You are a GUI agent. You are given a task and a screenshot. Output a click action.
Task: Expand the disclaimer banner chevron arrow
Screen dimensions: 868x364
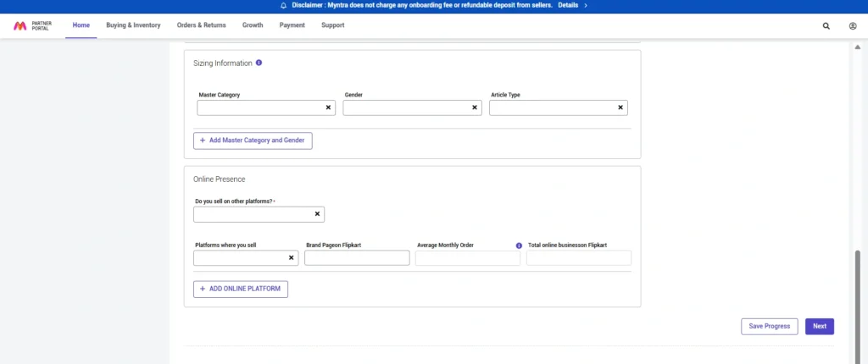pyautogui.click(x=586, y=5)
